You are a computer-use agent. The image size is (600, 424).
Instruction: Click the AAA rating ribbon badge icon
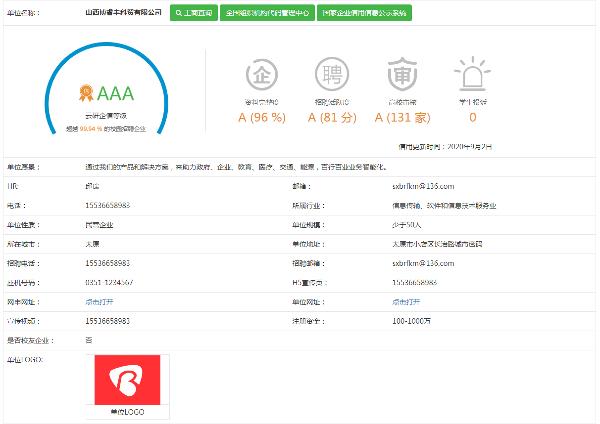pos(86,95)
